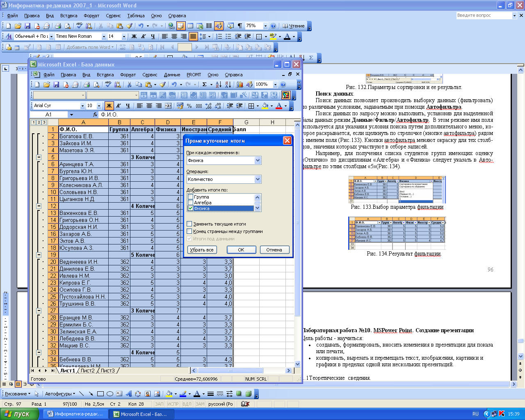Image resolution: width=525 pixels, height=420 pixels.
Task: Click the Save diskette icon in Excel toolbar
Action: (x=56, y=84)
